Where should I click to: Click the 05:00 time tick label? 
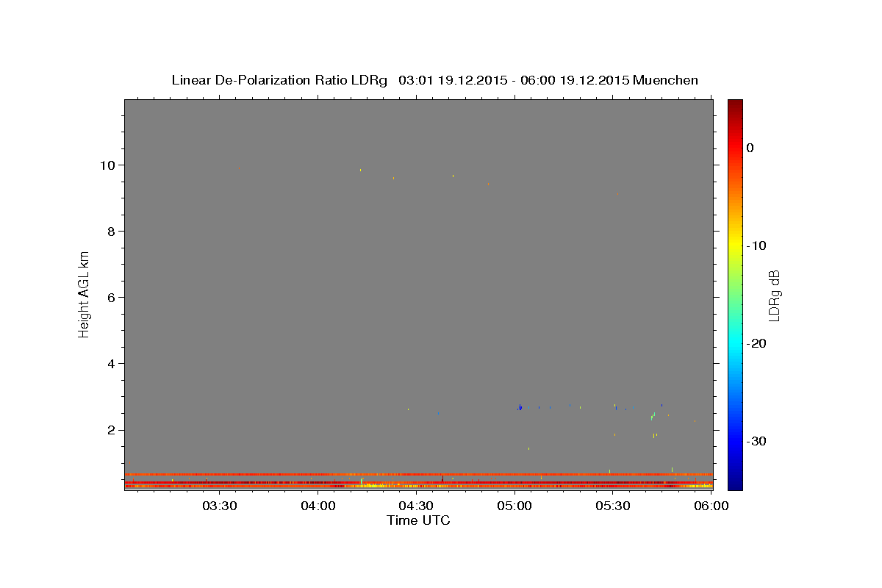pos(514,506)
